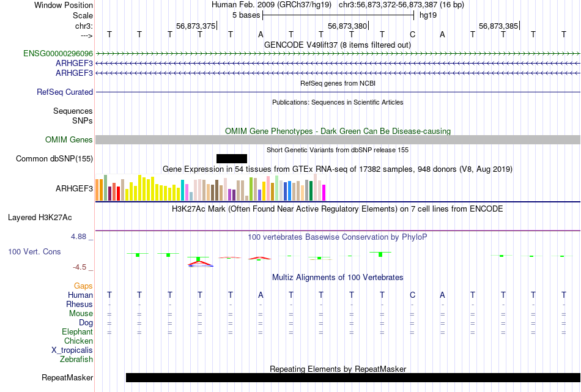Click 'Repeating Elements by RepeatMasker' title
581x392 pixels.
[x=338, y=369]
